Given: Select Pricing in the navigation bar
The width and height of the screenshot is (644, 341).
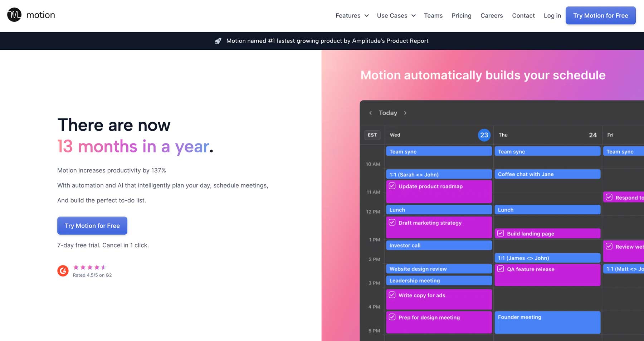Looking at the screenshot, I should pos(461,15).
